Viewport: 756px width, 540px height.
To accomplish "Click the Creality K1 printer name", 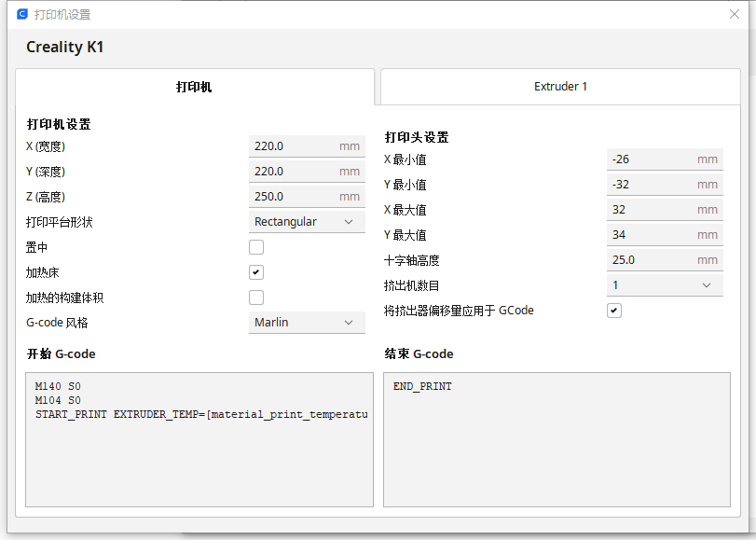I will (x=64, y=47).
